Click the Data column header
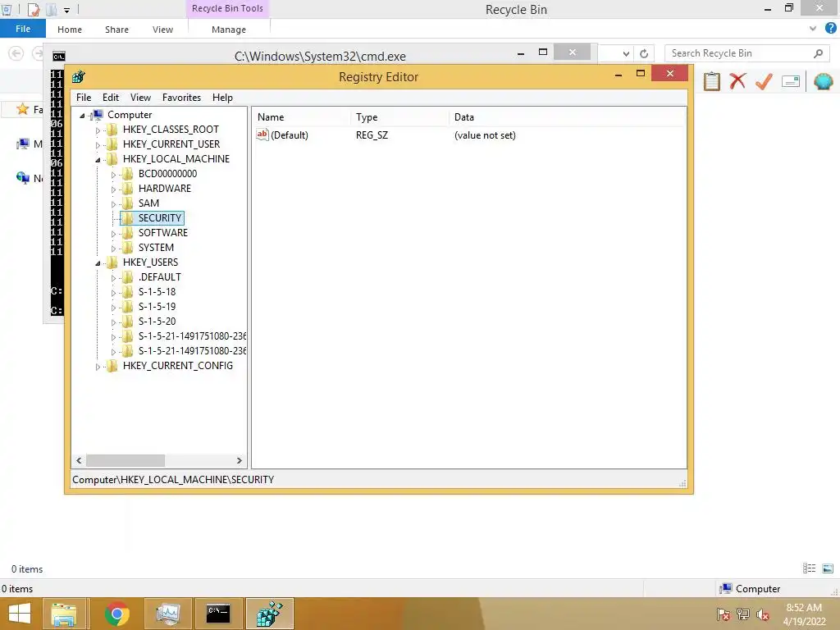 click(568, 117)
